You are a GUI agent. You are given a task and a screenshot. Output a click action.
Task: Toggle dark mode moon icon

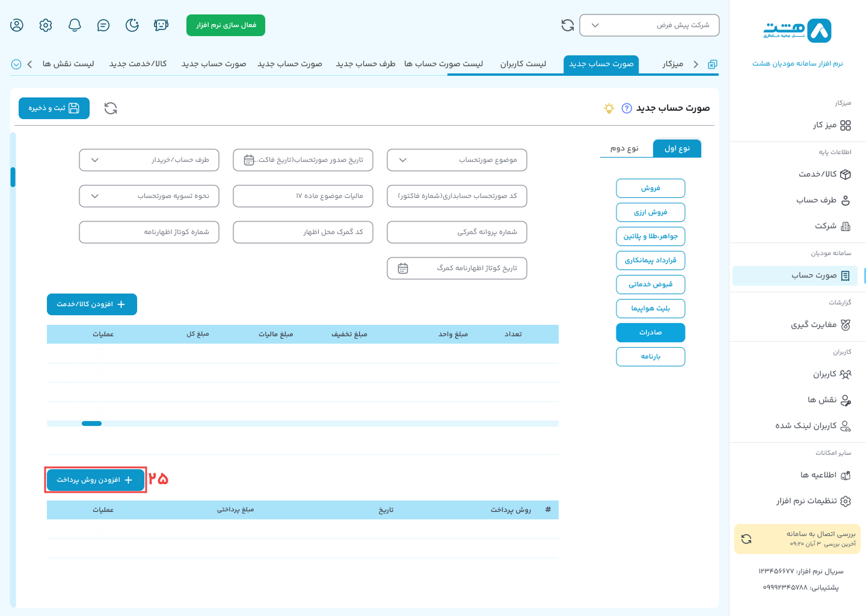pyautogui.click(x=132, y=25)
